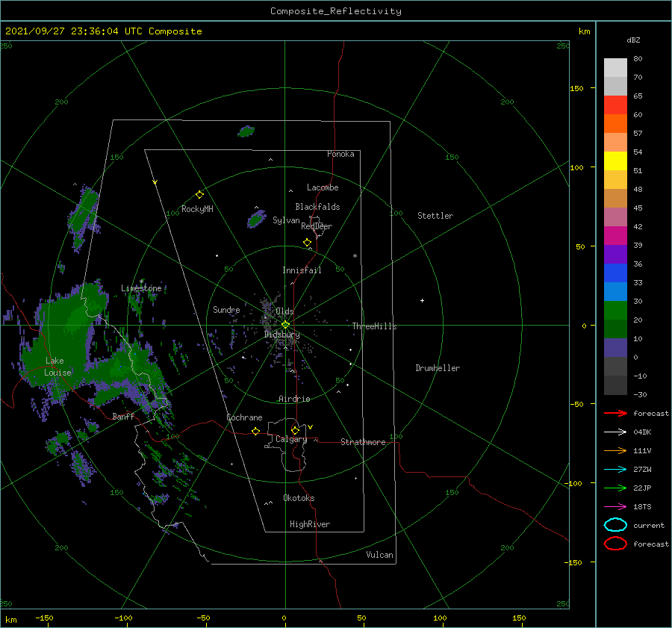
Task: Click the Banff label
Action: (x=123, y=416)
